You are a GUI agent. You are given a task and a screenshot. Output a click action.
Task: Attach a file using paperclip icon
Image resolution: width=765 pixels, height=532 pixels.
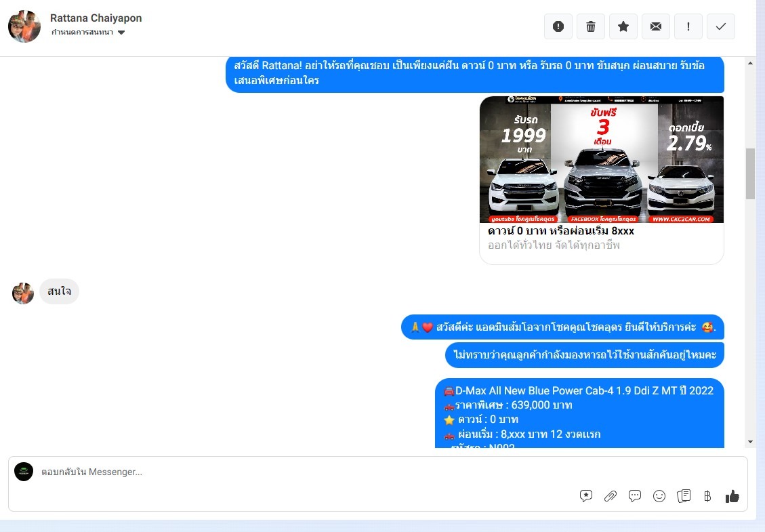pos(611,496)
